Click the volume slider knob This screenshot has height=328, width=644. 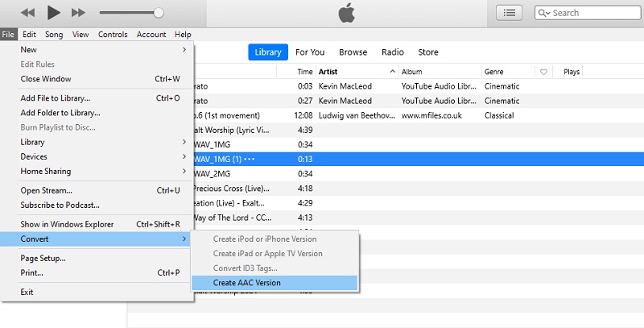pos(159,13)
